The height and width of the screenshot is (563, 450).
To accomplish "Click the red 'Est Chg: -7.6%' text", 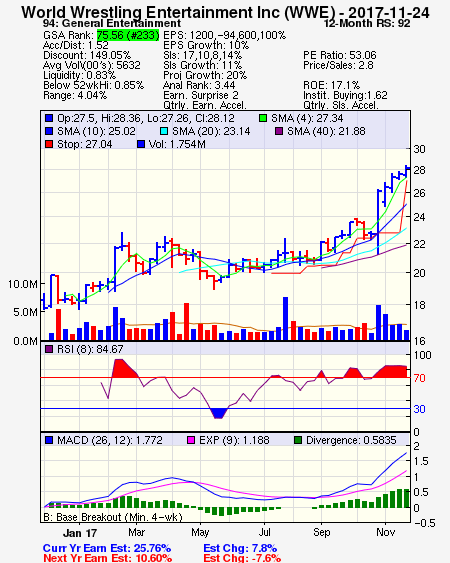I will [242, 558].
